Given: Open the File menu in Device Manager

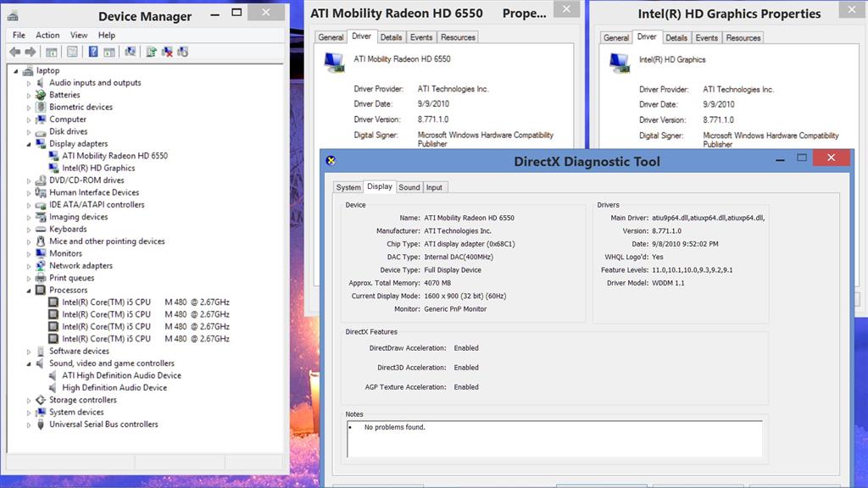Looking at the screenshot, I should coord(19,35).
